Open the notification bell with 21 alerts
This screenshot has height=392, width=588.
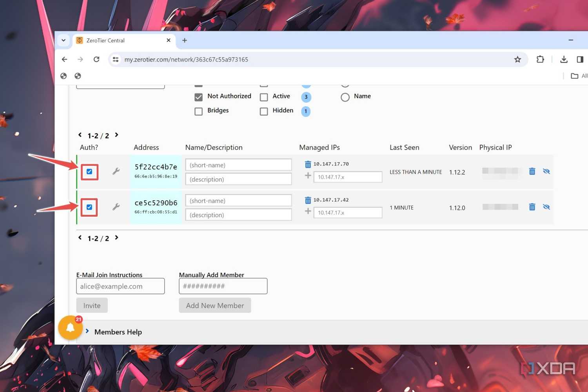pos(71,328)
